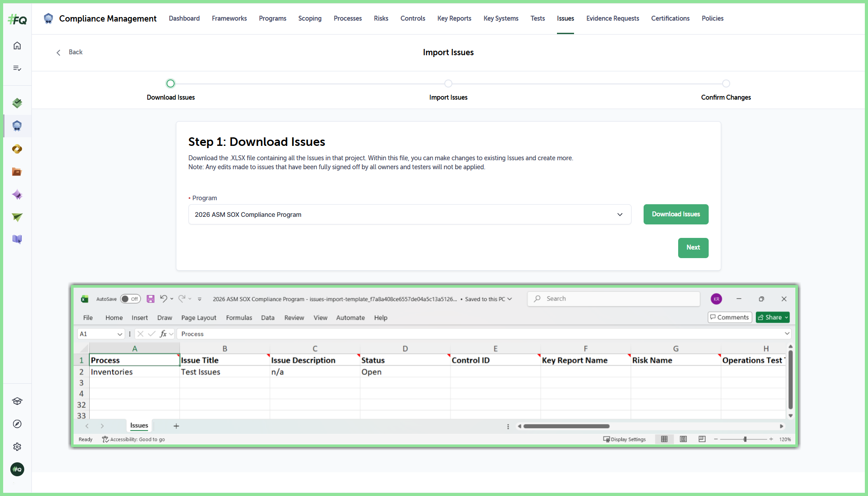Select cell containing Inventories
This screenshot has height=496, width=868.
[135, 372]
